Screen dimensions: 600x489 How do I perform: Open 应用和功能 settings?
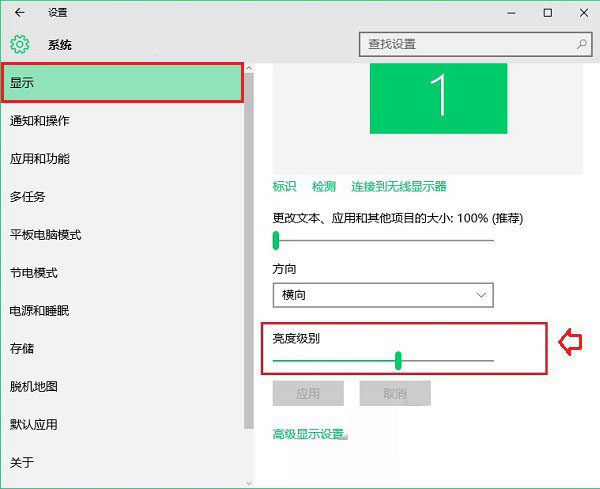(122, 159)
